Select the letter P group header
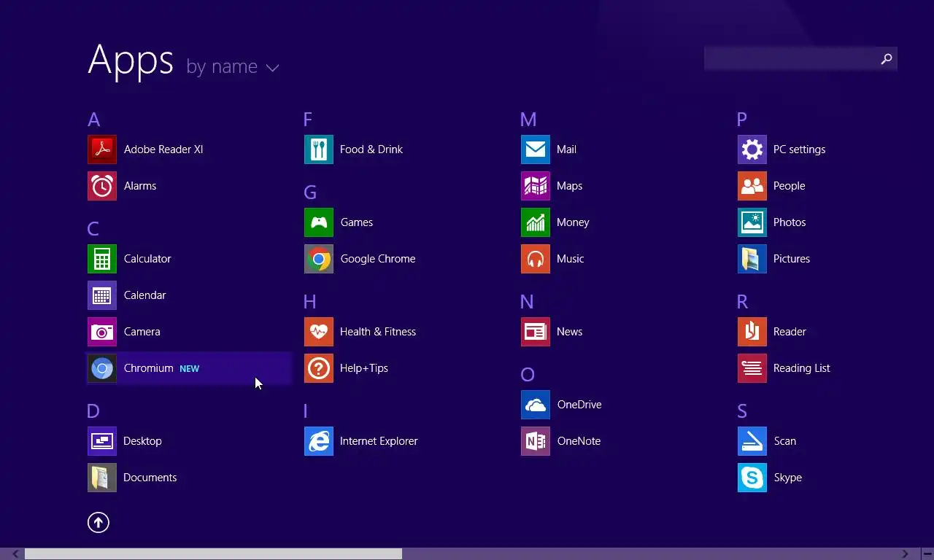The height and width of the screenshot is (560, 934). point(742,120)
